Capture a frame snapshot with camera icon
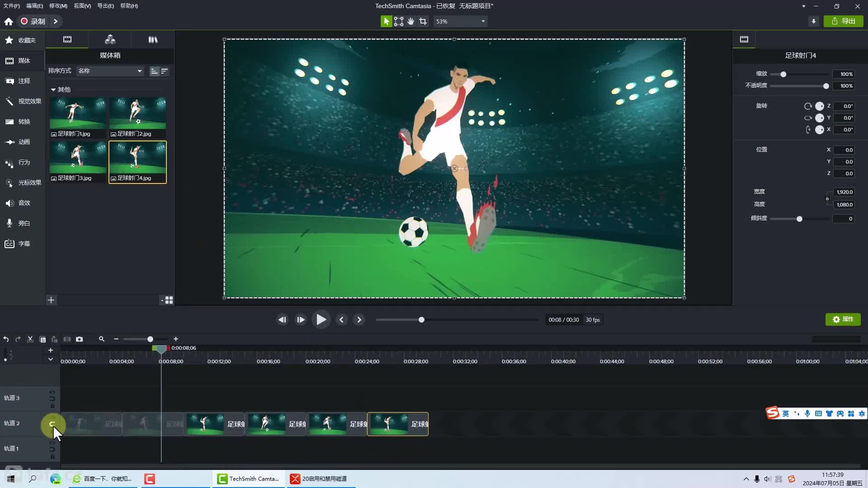 79,339
